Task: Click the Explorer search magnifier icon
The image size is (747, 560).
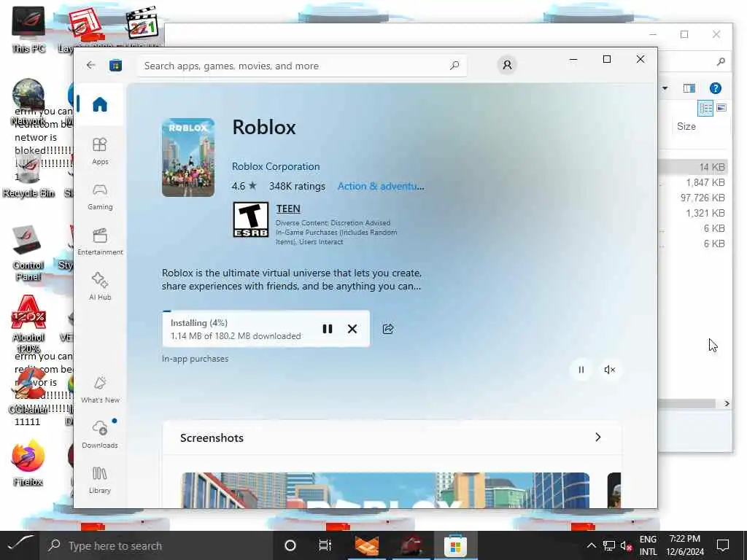Action: point(721,61)
